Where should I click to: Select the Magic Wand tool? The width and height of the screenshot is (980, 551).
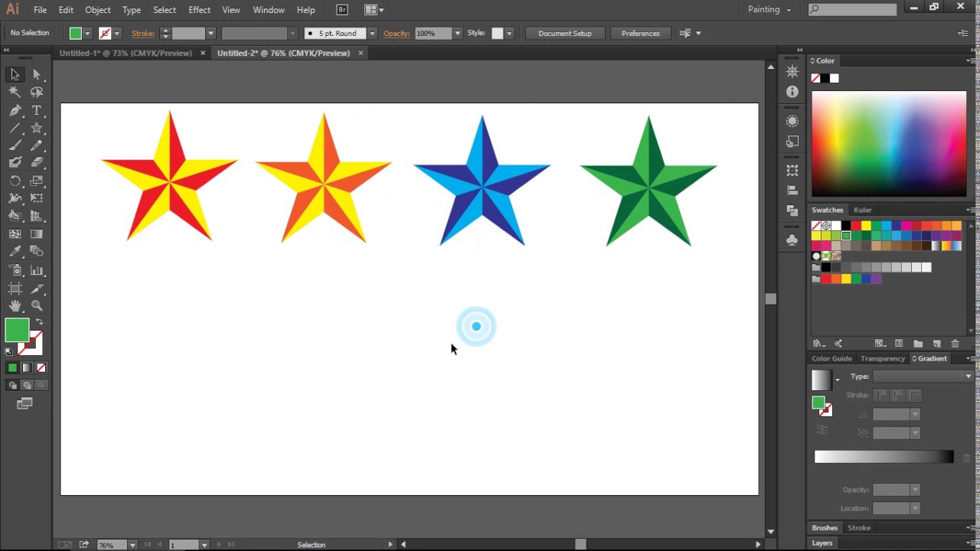point(15,92)
